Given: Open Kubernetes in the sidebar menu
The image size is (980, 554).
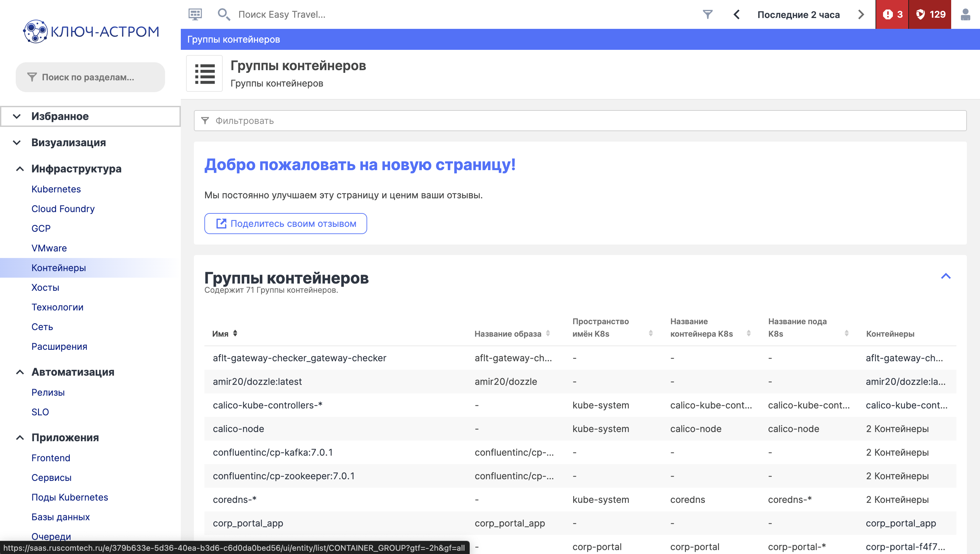Looking at the screenshot, I should tap(56, 189).
